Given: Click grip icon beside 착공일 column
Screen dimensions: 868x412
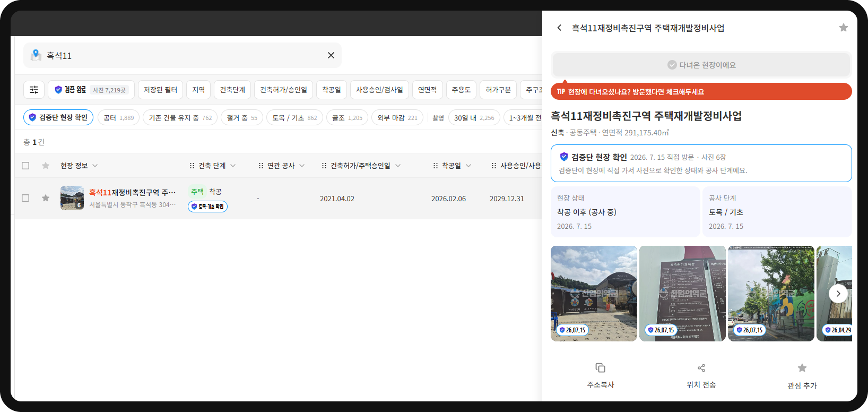Looking at the screenshot, I should coord(436,166).
